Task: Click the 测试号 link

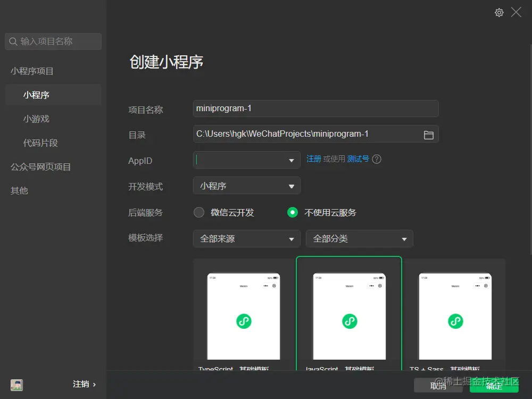Action: pos(358,159)
